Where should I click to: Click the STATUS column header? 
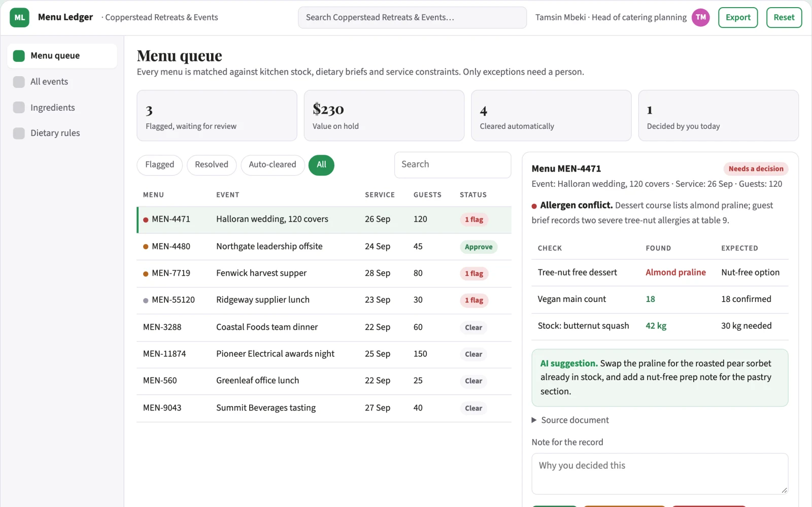point(473,195)
